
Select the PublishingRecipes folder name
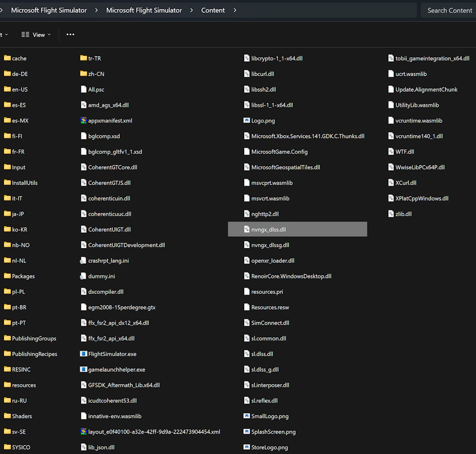(x=34, y=354)
